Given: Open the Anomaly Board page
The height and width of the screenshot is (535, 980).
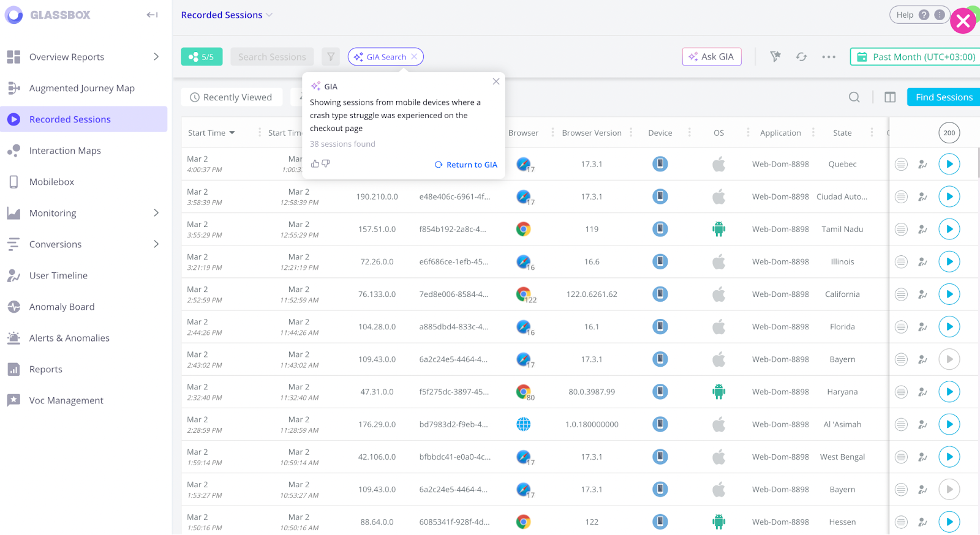Looking at the screenshot, I should point(62,307).
